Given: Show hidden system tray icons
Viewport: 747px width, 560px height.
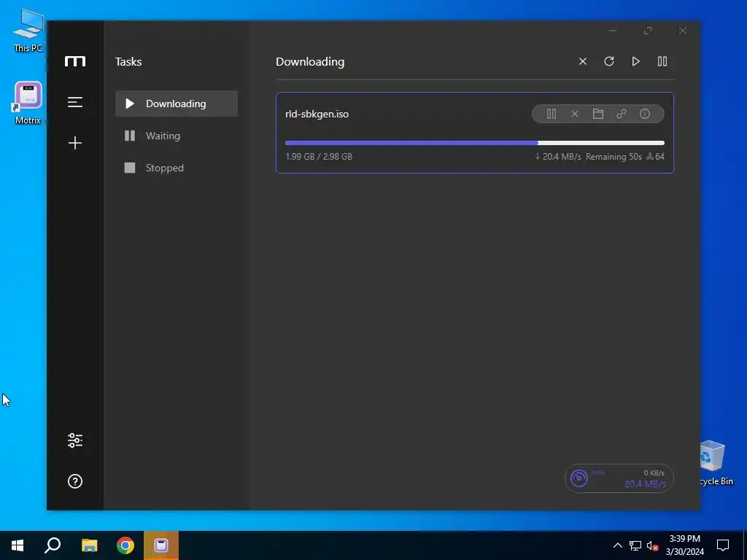Looking at the screenshot, I should pyautogui.click(x=617, y=545).
